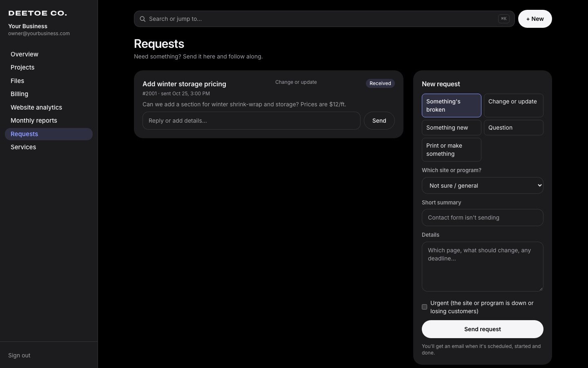Focus the "Search or jump to" field
This screenshot has width=588, height=368.
[324, 19]
